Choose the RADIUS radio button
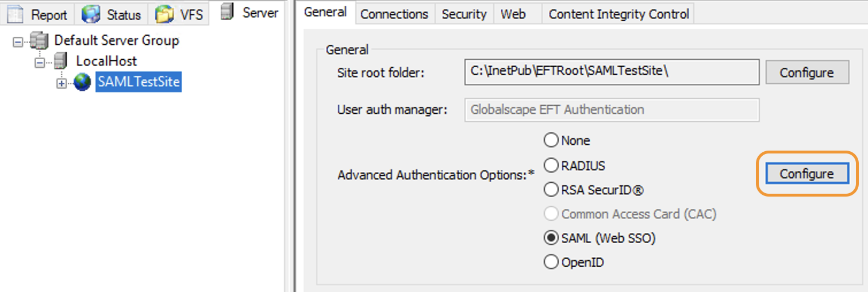The width and height of the screenshot is (868, 292). pyautogui.click(x=551, y=166)
